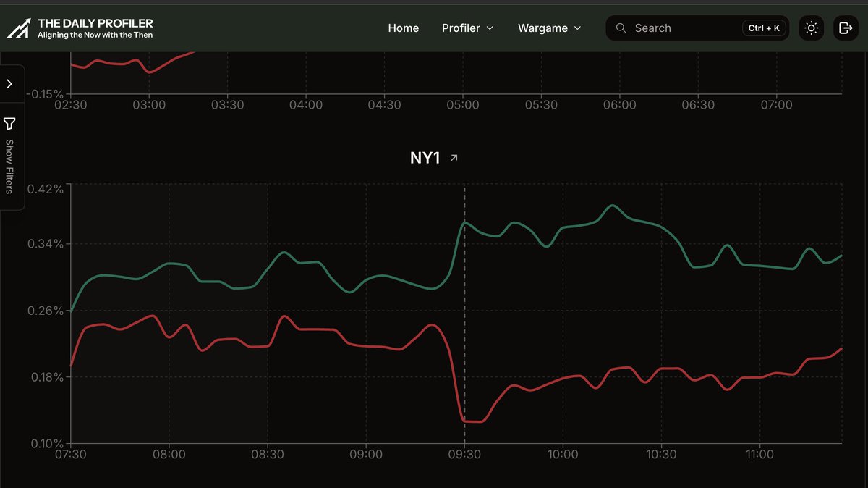Click the 0.26% y-axis label
The height and width of the screenshot is (488, 868).
(46, 311)
